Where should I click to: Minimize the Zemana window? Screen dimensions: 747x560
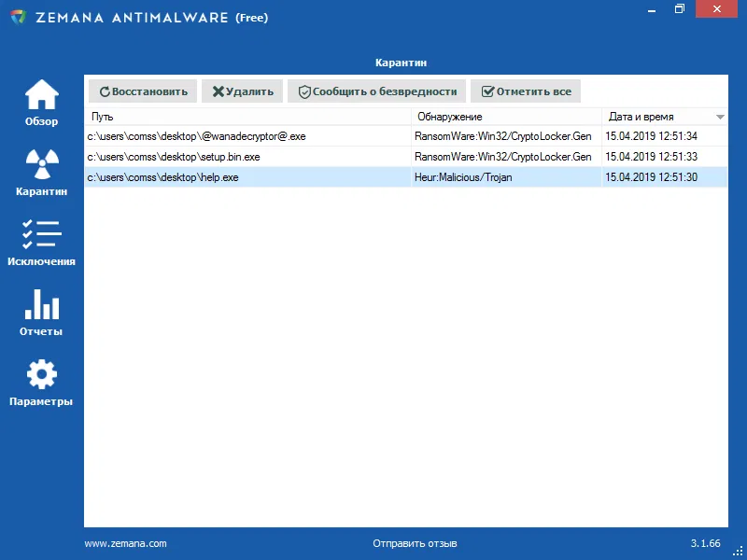[x=652, y=9]
